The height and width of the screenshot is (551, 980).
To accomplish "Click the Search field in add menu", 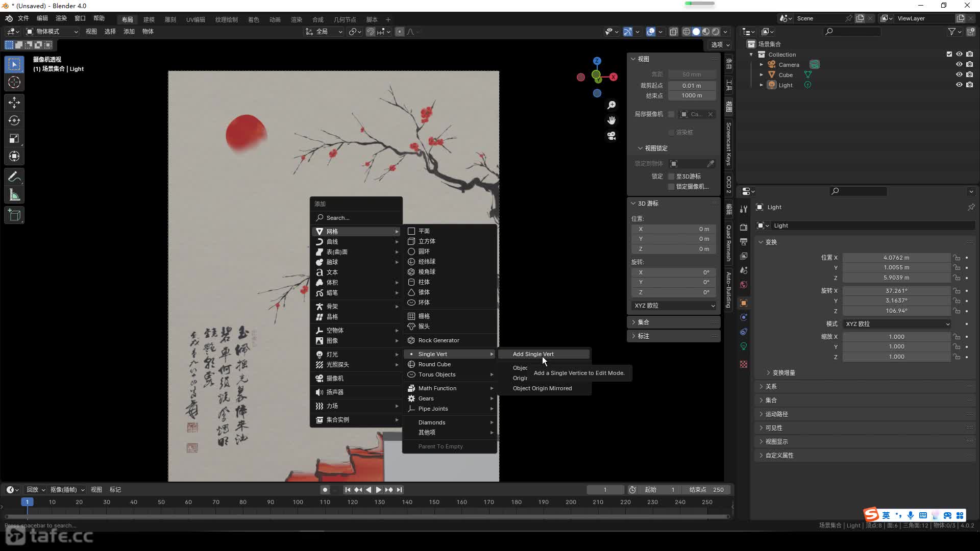I will [356, 218].
